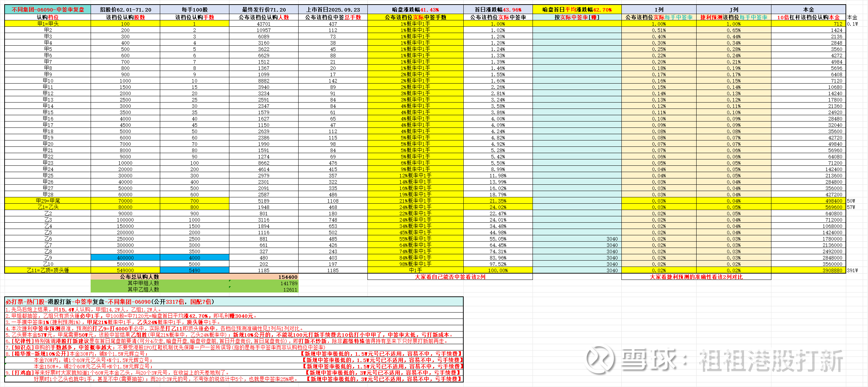Select the blue 400000 cell in row 乙9

click(125, 257)
